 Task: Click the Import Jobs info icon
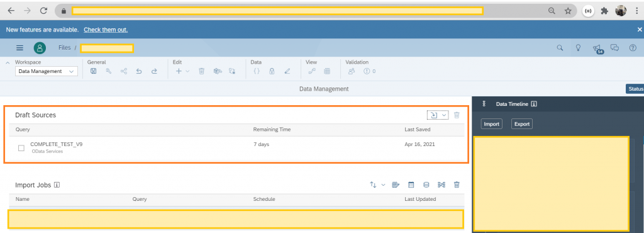coord(57,185)
